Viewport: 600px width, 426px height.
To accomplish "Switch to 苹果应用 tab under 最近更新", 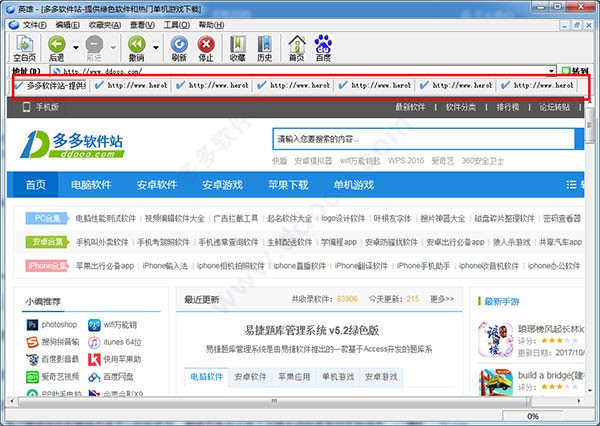I will (294, 377).
